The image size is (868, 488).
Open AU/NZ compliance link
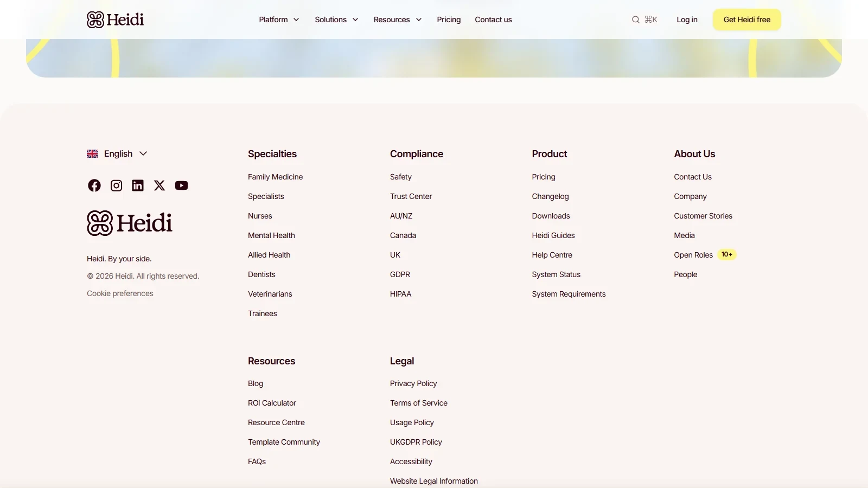pyautogui.click(x=401, y=216)
